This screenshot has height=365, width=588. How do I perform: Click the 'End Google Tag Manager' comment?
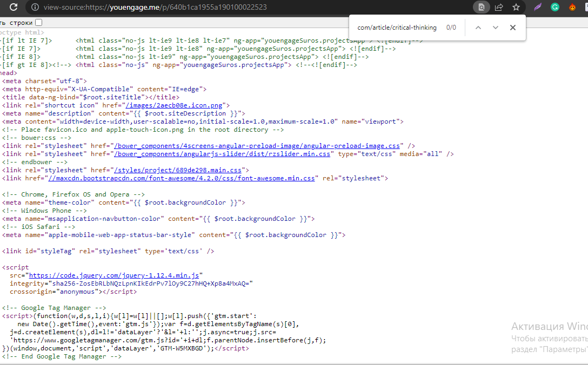click(x=62, y=356)
